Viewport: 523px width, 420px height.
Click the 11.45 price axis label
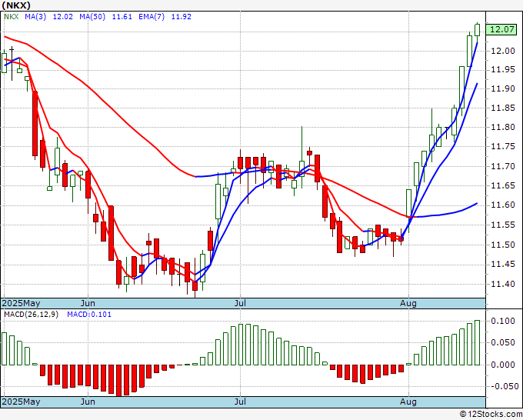[x=503, y=265]
